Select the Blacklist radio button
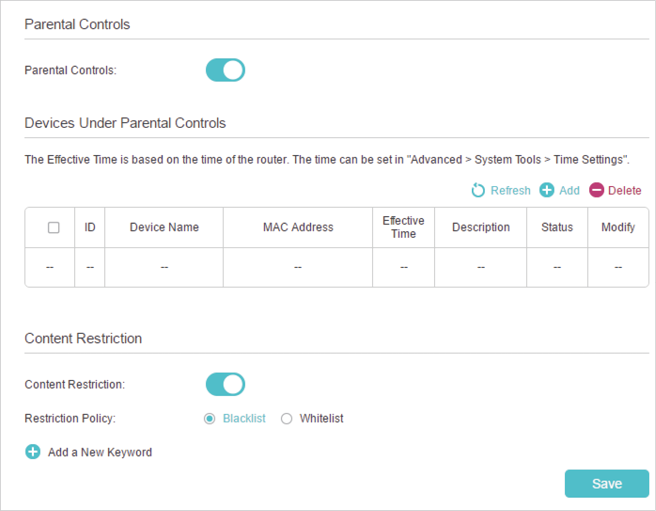Screen dimensions: 656x511 click(x=210, y=419)
